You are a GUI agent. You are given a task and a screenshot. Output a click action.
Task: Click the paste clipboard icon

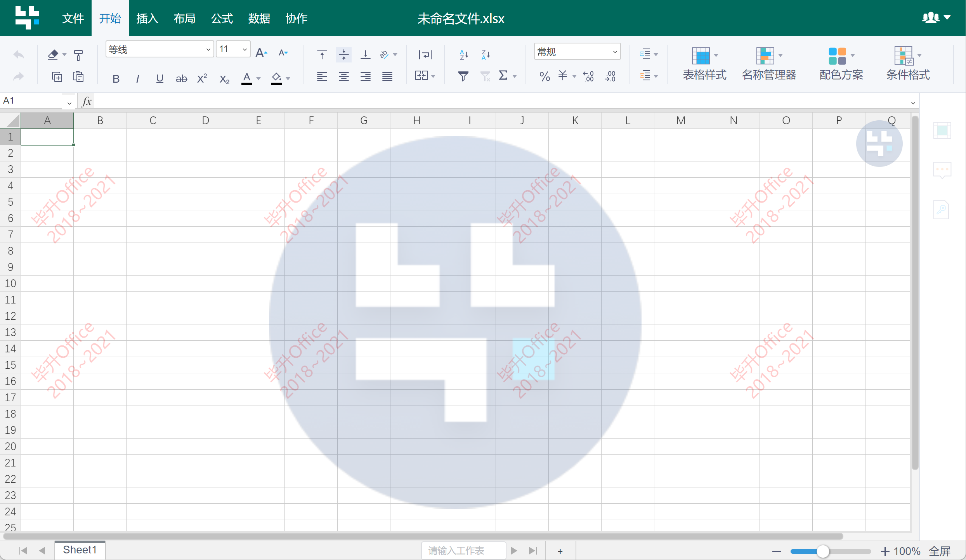pyautogui.click(x=78, y=76)
